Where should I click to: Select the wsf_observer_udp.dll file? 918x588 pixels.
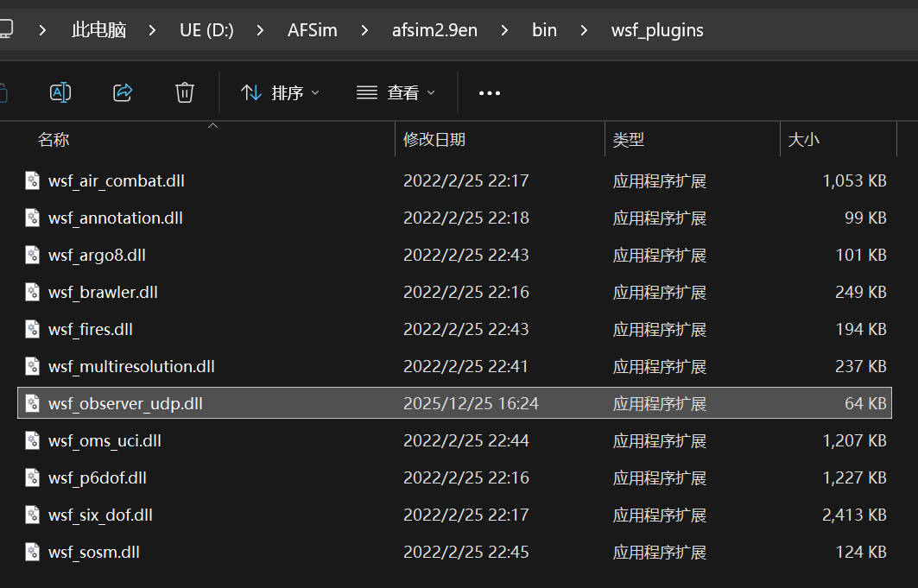coord(126,404)
